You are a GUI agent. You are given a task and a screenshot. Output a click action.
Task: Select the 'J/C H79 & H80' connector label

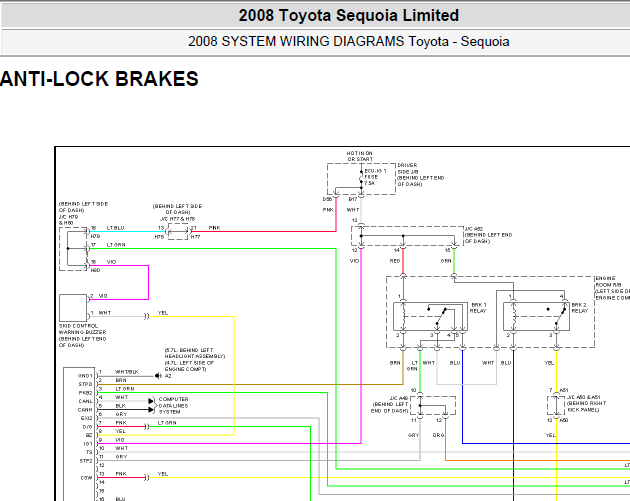click(x=68, y=220)
